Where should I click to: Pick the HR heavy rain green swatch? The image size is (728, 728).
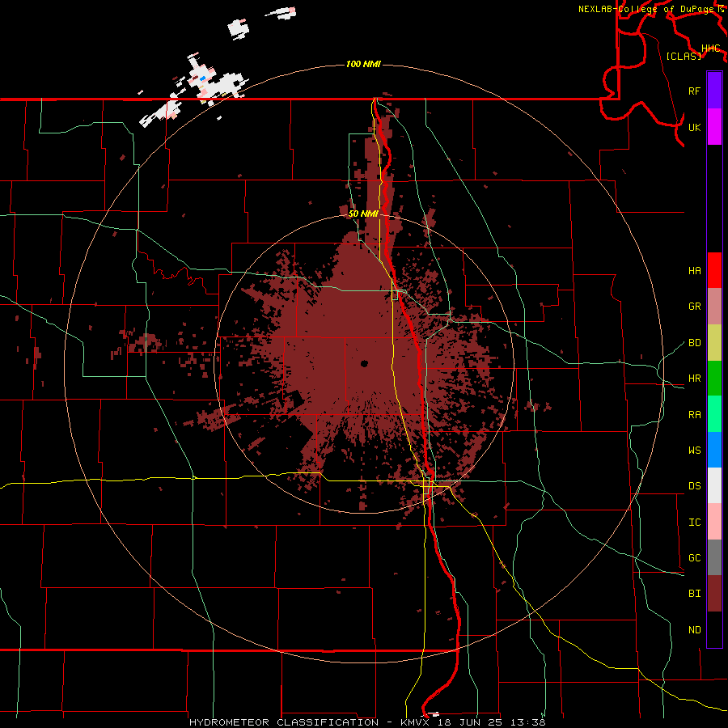click(x=714, y=379)
